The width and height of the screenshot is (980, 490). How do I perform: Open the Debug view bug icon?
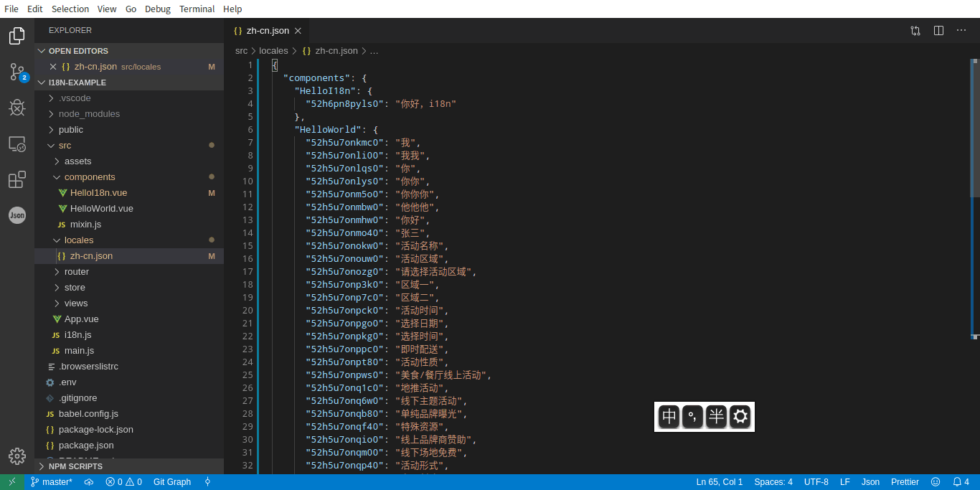(17, 108)
